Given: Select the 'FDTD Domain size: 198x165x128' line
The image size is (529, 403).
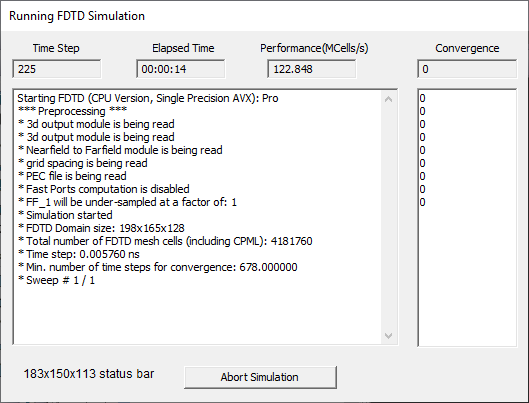Looking at the screenshot, I should (101, 228).
